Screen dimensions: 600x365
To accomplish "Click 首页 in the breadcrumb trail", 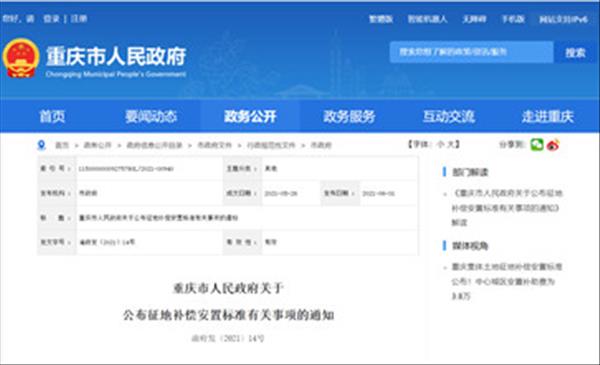I will click(x=62, y=145).
